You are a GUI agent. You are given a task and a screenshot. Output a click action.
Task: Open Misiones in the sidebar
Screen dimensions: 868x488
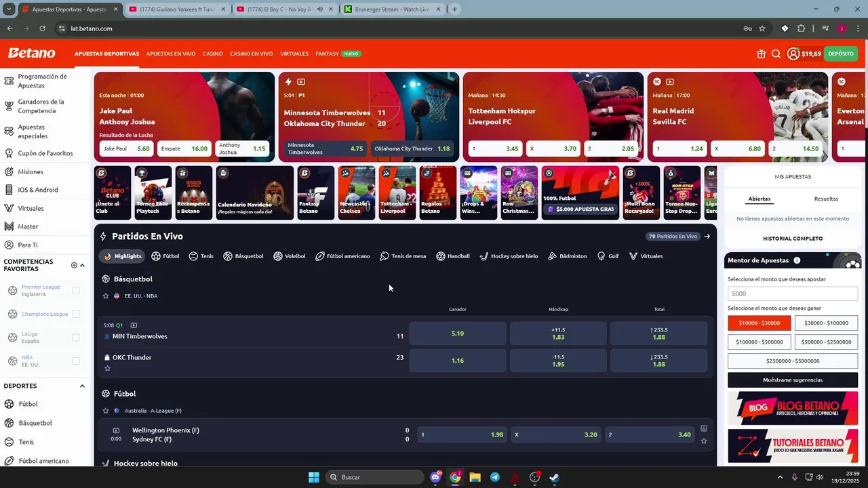point(31,171)
